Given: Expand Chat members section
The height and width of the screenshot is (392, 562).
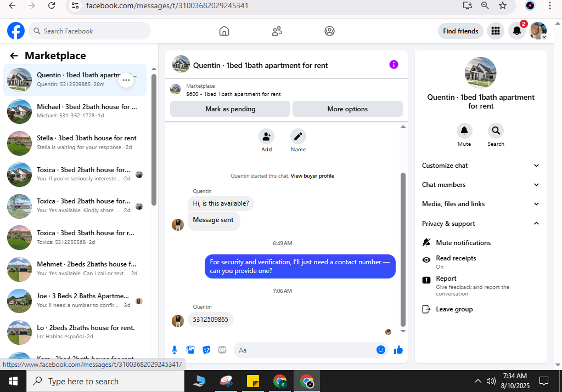Looking at the screenshot, I should 481,185.
